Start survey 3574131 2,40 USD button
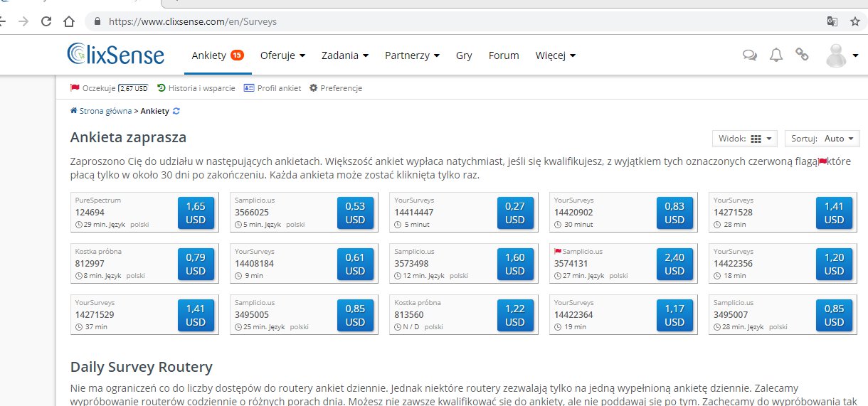 tap(674, 264)
